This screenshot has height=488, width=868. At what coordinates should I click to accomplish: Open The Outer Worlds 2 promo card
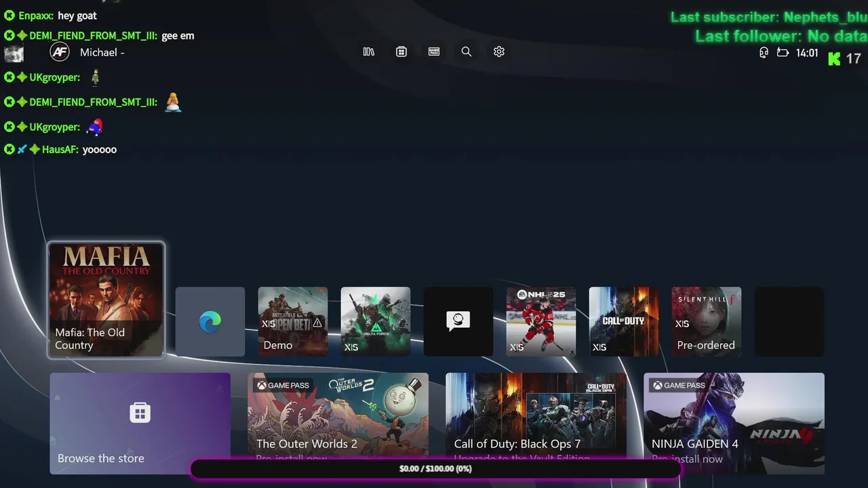338,418
